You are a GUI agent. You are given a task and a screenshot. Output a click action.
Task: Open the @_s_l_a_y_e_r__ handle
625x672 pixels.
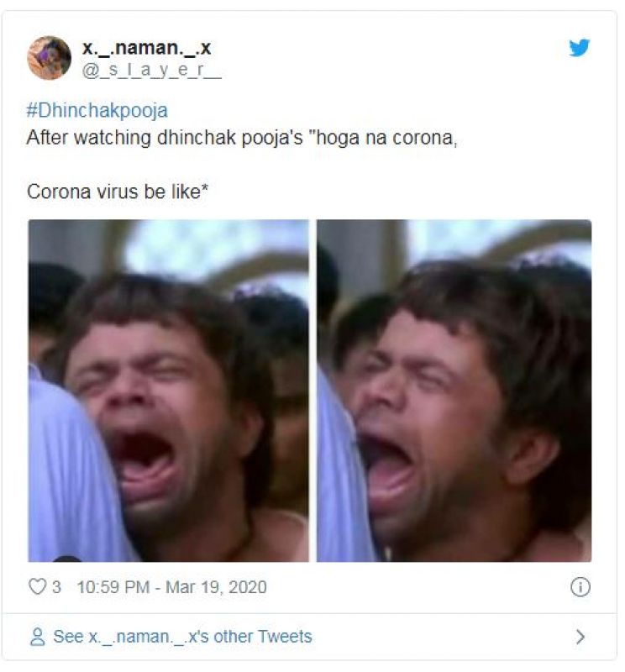tap(152, 71)
